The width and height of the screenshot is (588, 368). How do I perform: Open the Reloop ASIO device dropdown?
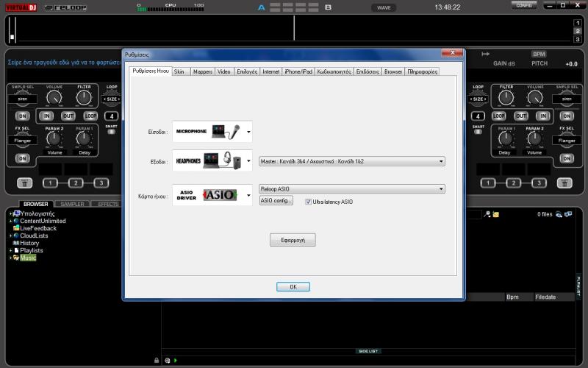point(352,189)
